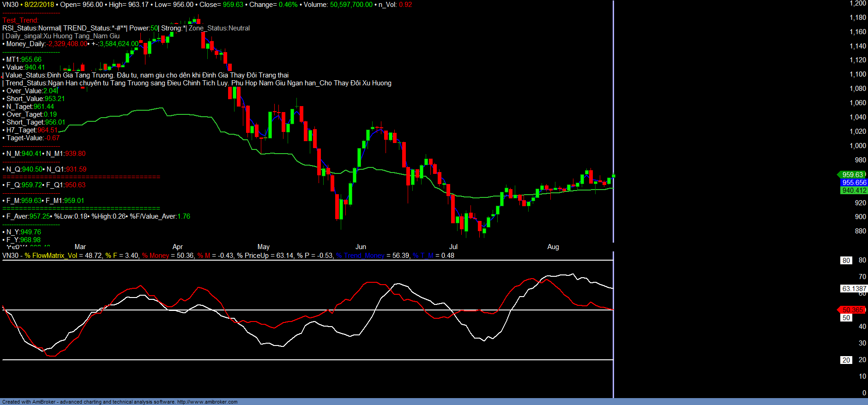Screen dimensions: 868x405
Task: Click the % FlowMatrix_Vol indicator title
Action: (x=51, y=256)
